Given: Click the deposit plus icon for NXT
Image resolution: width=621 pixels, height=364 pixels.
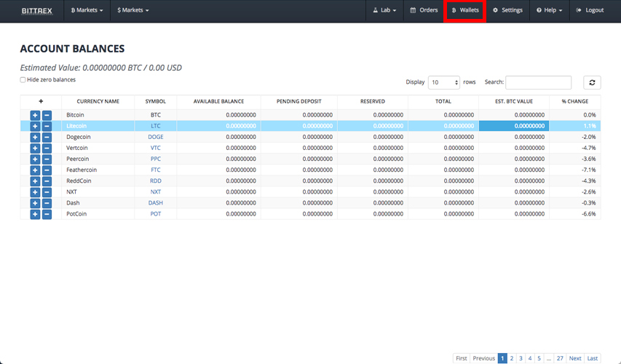Looking at the screenshot, I should pos(35,192).
